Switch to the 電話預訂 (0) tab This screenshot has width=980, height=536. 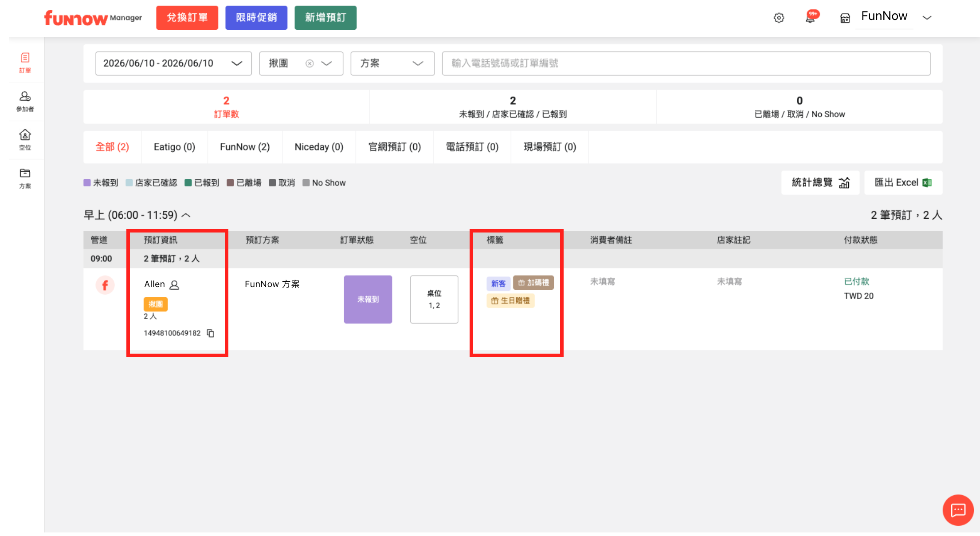click(x=472, y=147)
